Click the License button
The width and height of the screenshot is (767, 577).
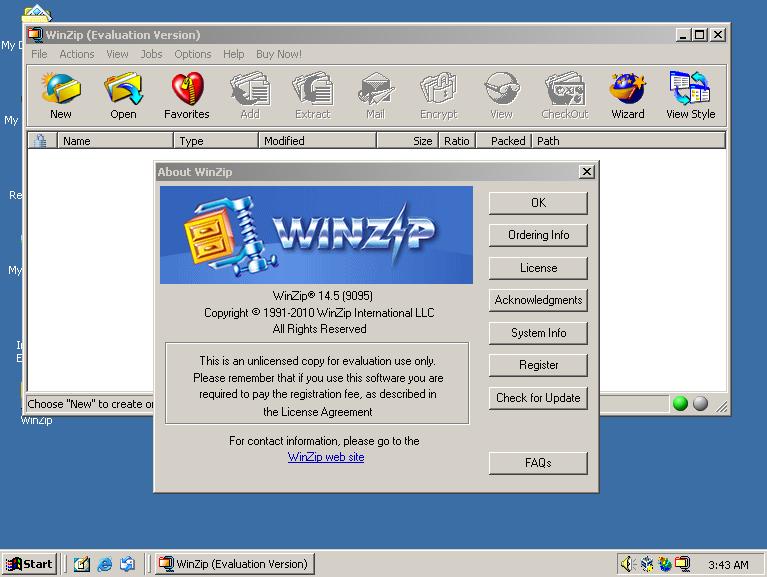pos(538,268)
